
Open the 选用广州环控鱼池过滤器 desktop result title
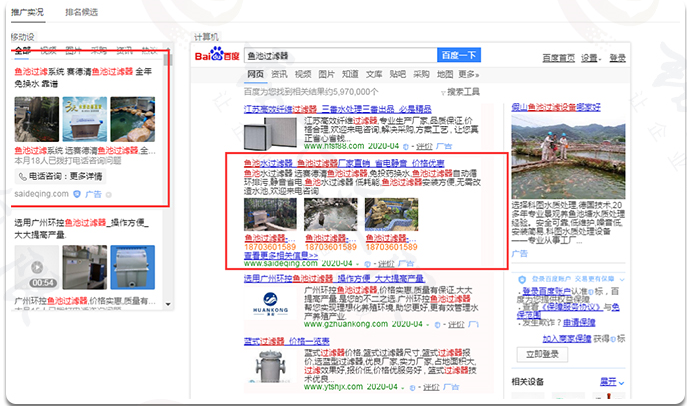click(334, 279)
